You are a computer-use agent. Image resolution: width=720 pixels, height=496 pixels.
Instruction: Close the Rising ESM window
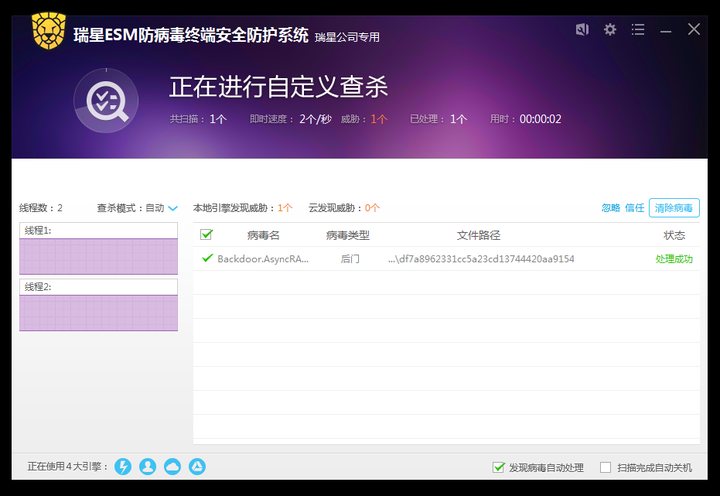[x=694, y=29]
